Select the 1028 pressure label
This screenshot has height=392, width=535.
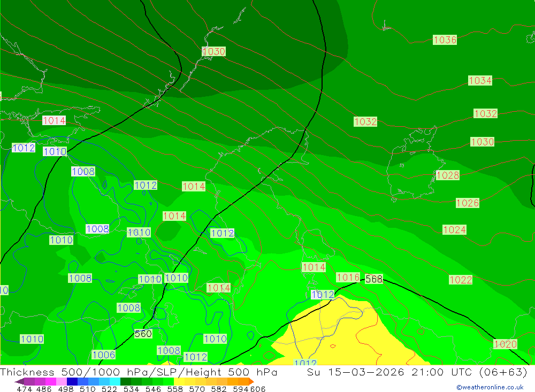[448, 175]
